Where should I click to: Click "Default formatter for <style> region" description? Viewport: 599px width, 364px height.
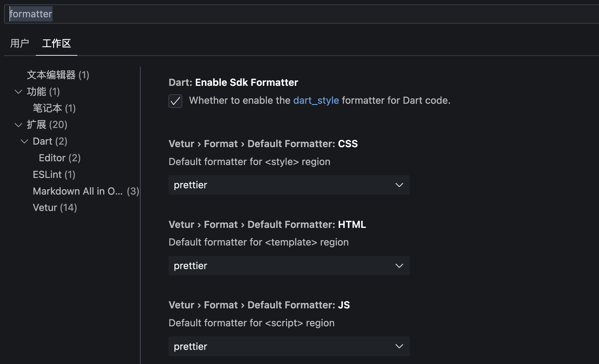click(x=250, y=162)
